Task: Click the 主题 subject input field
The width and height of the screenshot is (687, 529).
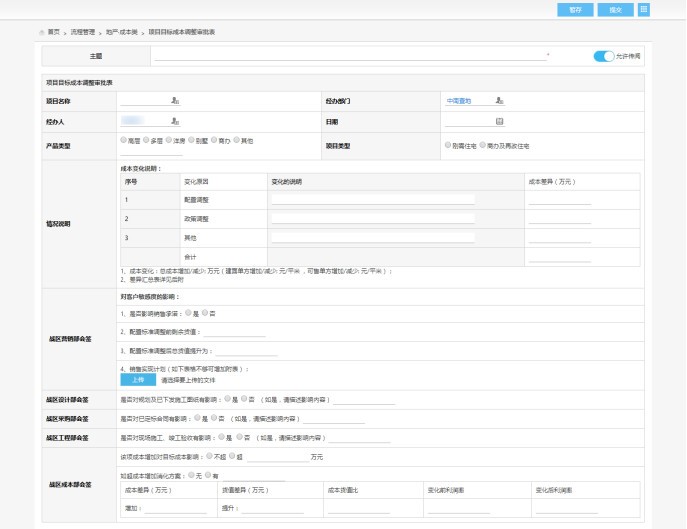Action: coord(350,56)
